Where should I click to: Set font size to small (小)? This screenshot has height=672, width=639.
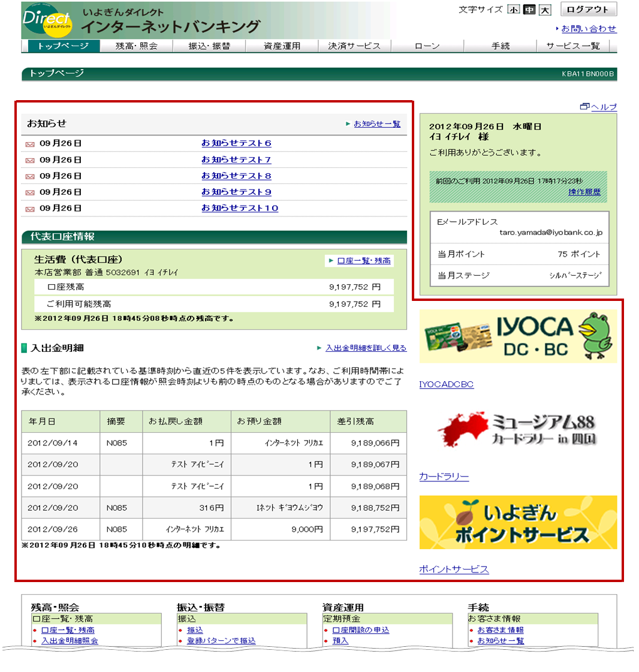coord(514,10)
